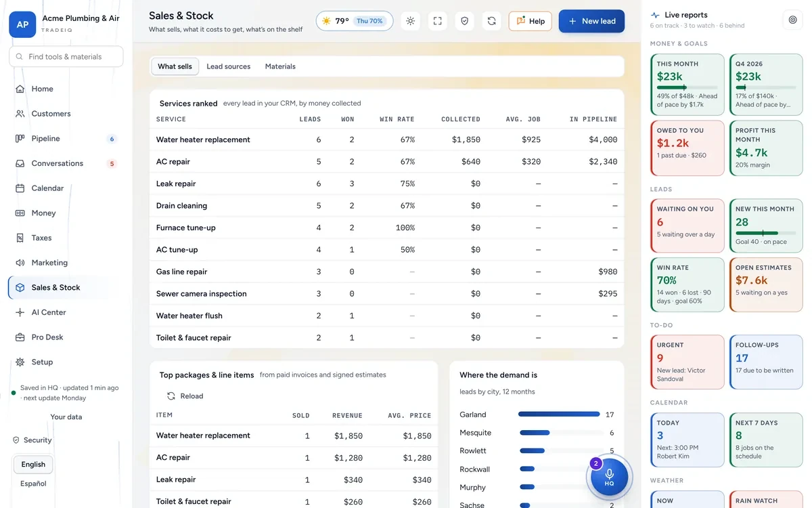812x508 pixels.
Task: Open Your data link
Action: [66, 417]
